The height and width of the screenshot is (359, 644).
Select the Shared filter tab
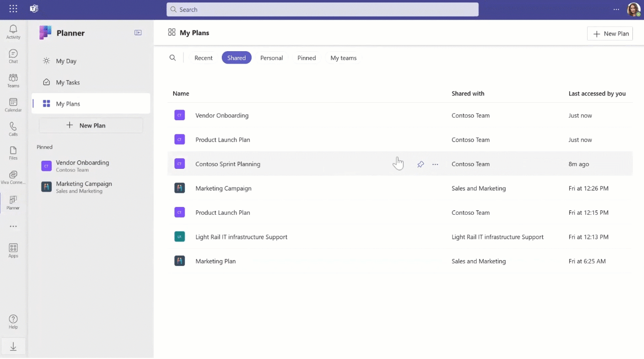tap(236, 58)
